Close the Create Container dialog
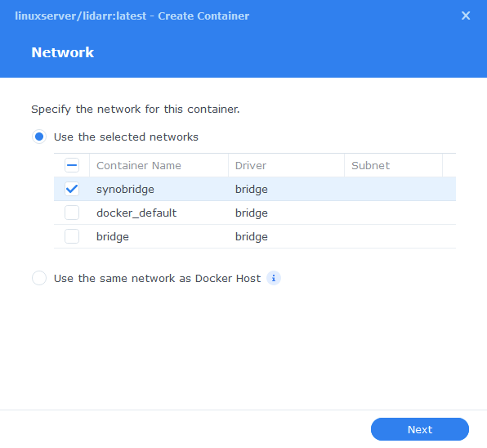The image size is (487, 448). pos(466,16)
